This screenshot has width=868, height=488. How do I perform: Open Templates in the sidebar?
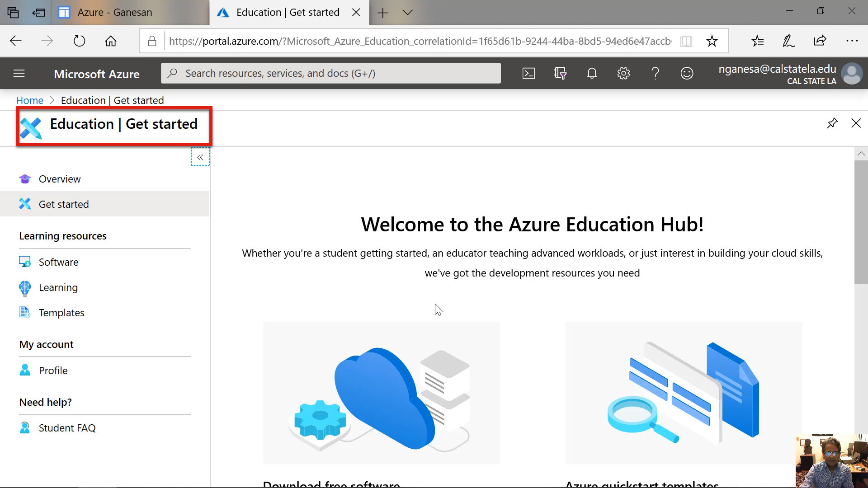pyautogui.click(x=61, y=313)
